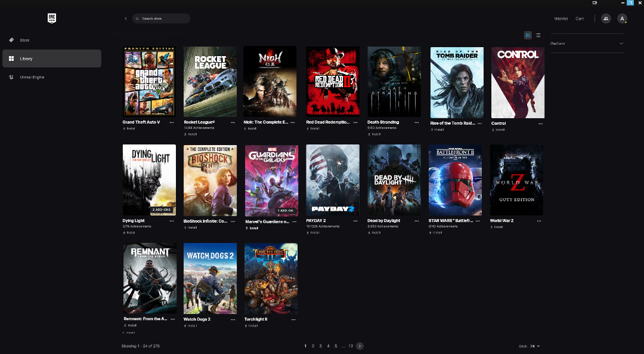The height and width of the screenshot is (354, 644).
Task: Open options menu for Dying Light
Action: 172,221
